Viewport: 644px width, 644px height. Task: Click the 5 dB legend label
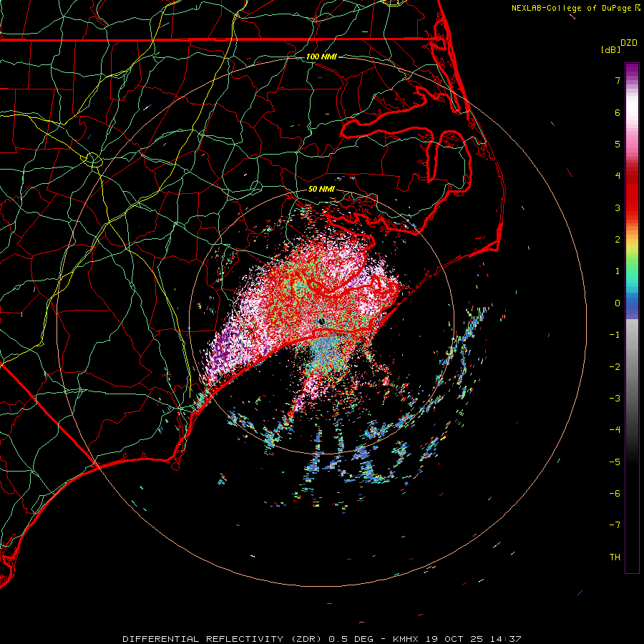618,144
